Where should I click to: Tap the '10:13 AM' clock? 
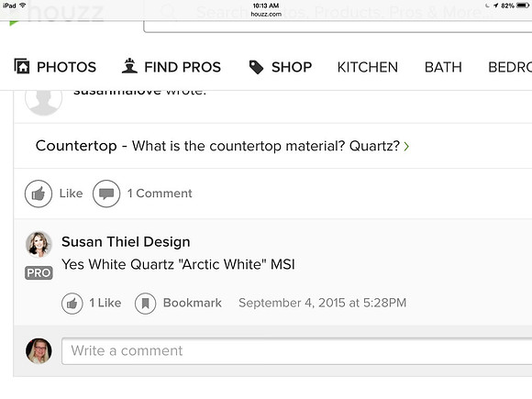[x=266, y=6]
